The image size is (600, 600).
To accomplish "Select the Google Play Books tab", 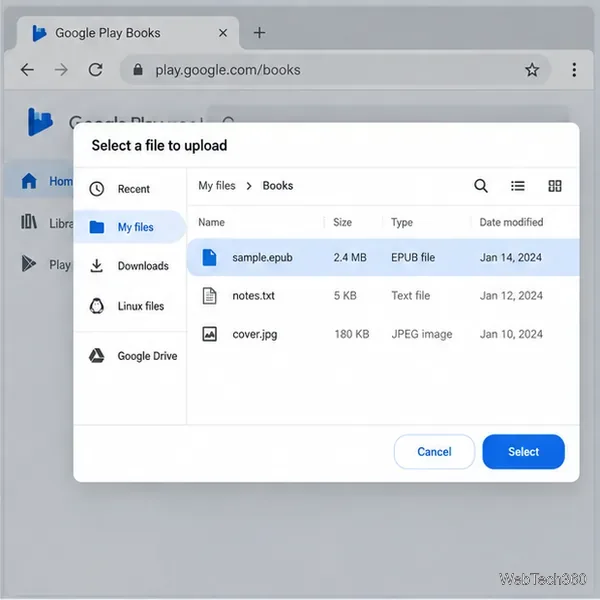I will pos(128,33).
